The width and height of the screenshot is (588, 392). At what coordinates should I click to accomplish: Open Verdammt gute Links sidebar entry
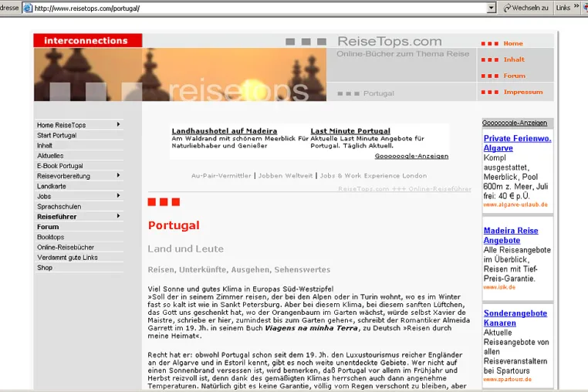pos(67,258)
